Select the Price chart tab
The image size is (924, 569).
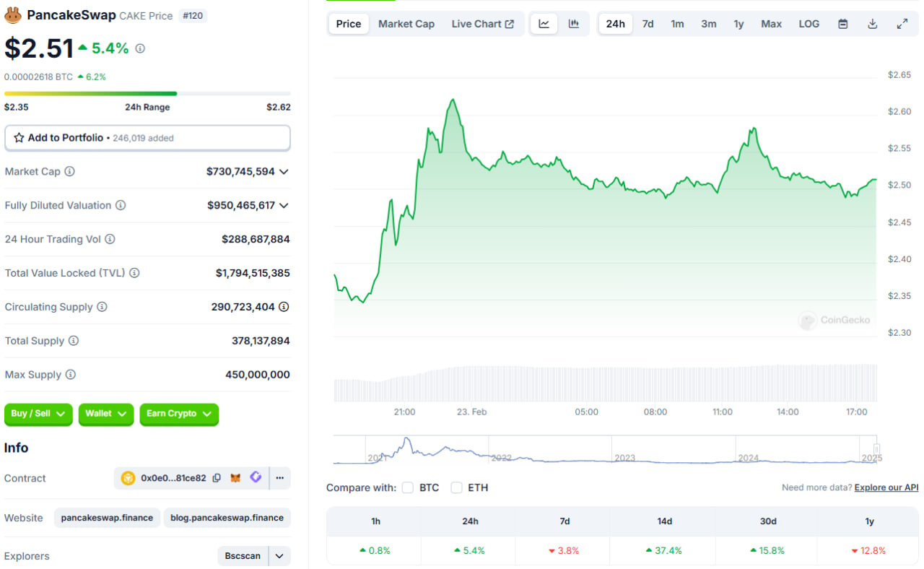click(x=349, y=24)
